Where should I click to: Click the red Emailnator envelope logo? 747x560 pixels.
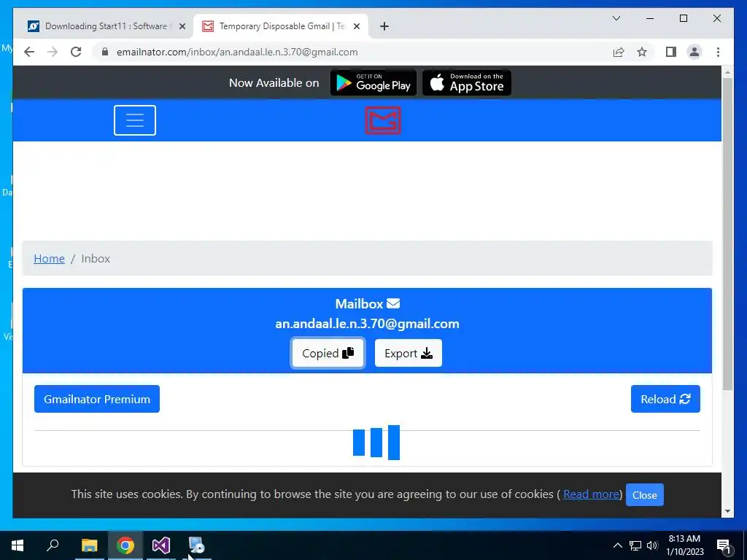pos(383,120)
